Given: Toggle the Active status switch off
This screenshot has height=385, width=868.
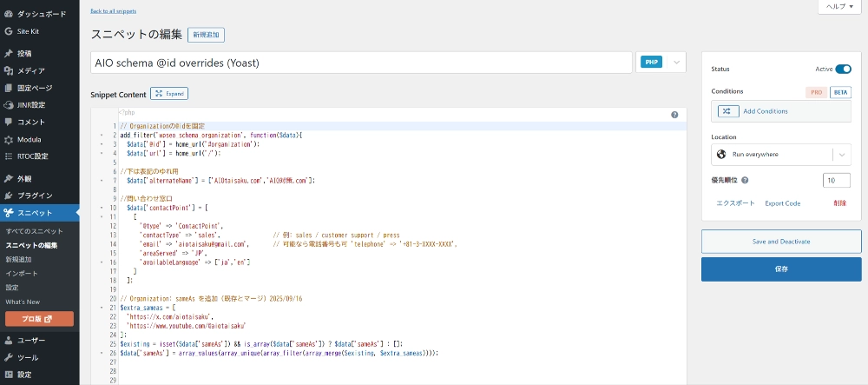Looking at the screenshot, I should (843, 69).
